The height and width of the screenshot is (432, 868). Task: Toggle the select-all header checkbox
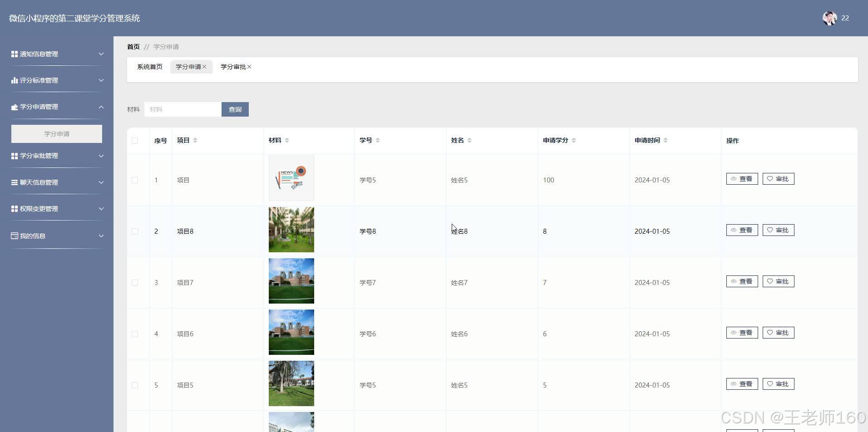(135, 141)
